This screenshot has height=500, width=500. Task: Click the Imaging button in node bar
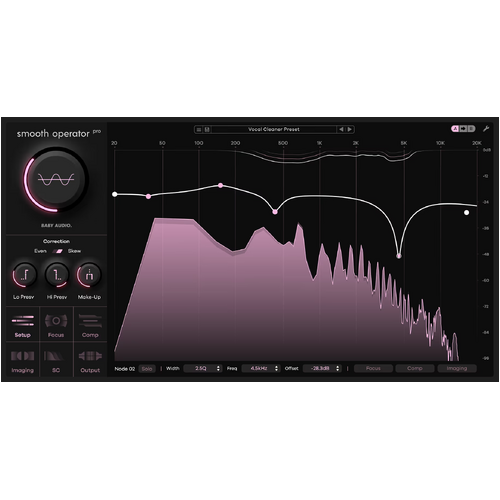click(x=457, y=368)
